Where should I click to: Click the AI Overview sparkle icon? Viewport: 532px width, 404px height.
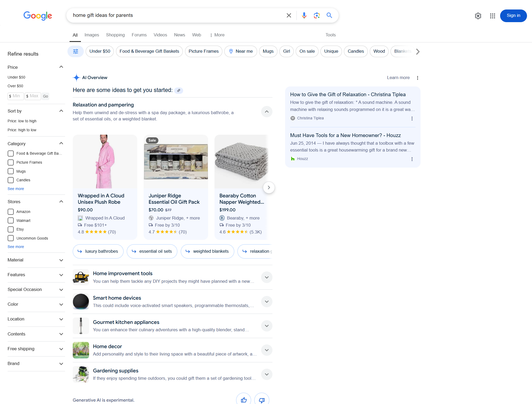tap(76, 77)
